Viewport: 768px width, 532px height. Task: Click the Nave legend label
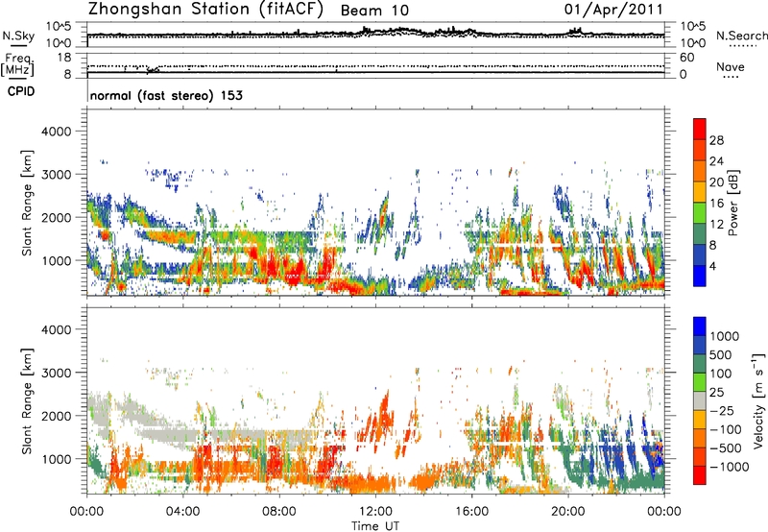[731, 66]
